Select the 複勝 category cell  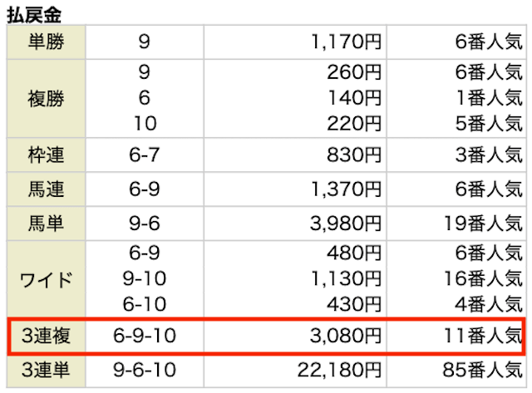47,99
